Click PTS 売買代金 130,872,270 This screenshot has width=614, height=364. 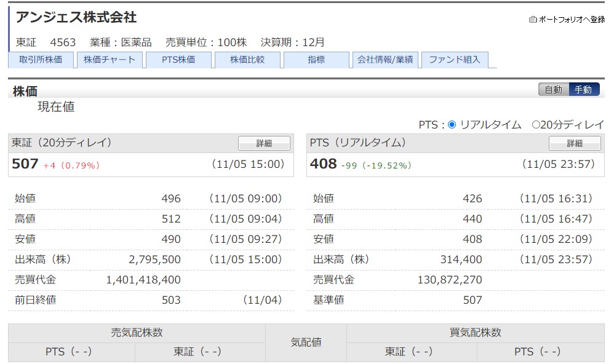pos(450,280)
